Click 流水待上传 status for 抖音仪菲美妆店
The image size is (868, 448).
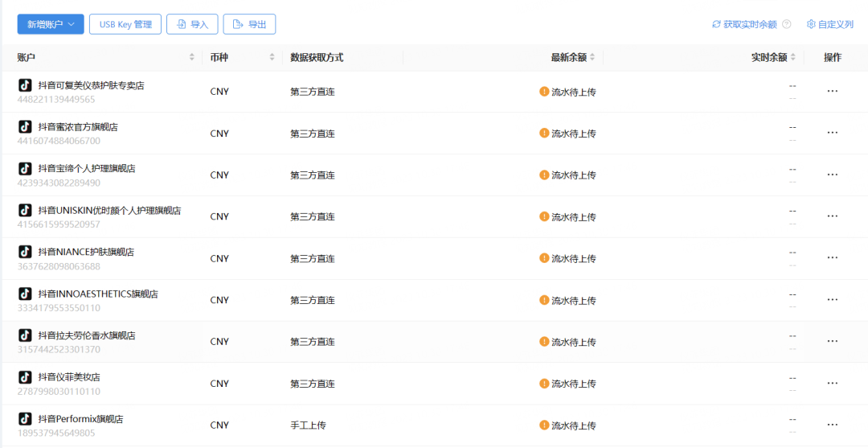pyautogui.click(x=574, y=383)
